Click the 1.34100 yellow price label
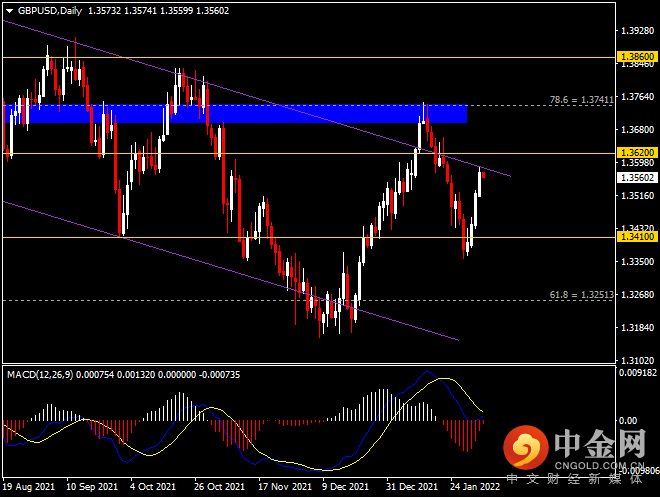This screenshot has height=497, width=660. [638, 237]
